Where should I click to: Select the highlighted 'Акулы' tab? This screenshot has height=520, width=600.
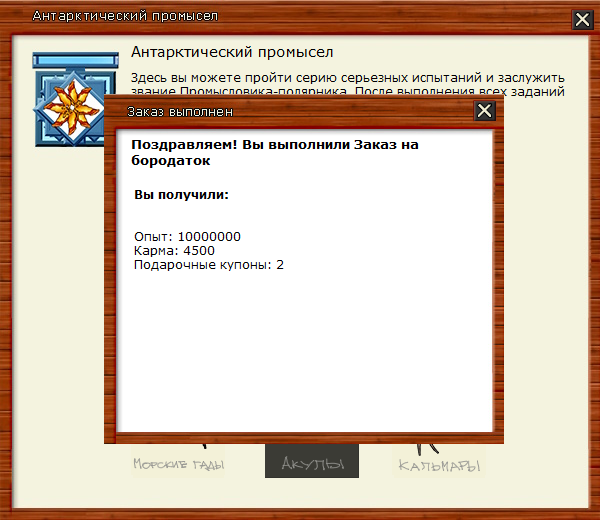pyautogui.click(x=311, y=464)
